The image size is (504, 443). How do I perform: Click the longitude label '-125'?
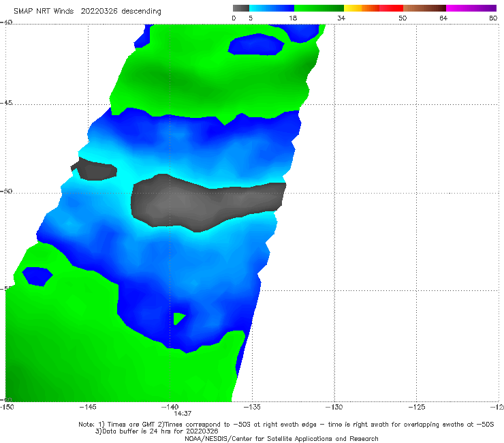point(416,407)
